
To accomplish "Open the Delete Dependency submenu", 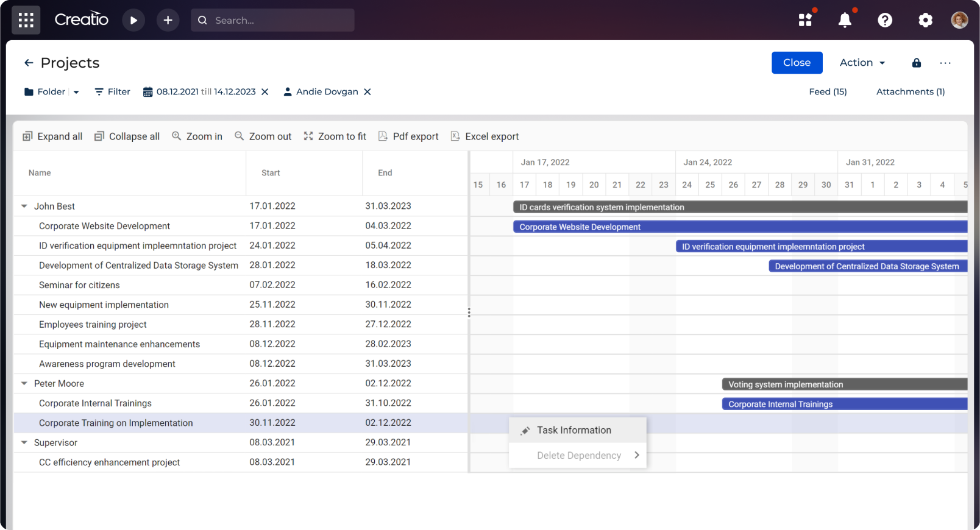I will coord(579,456).
